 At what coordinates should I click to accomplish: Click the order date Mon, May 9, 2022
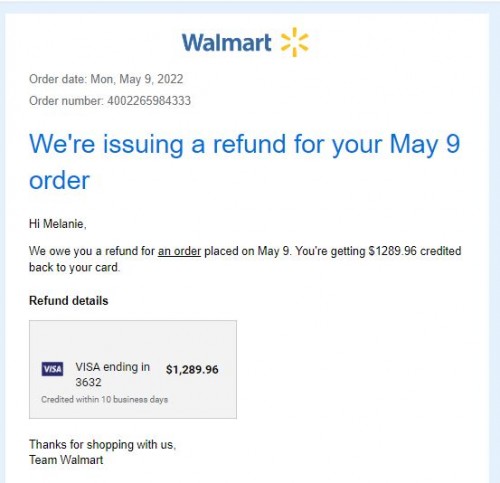137,79
